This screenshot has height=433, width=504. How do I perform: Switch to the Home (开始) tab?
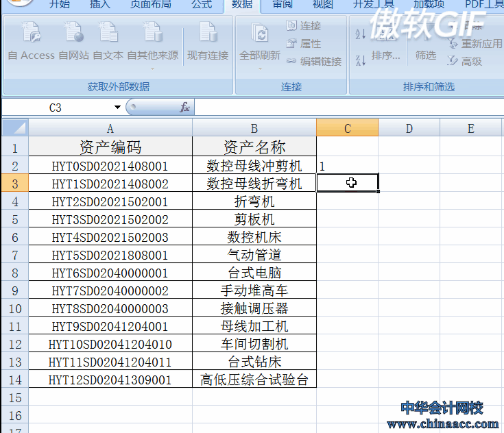tap(60, 4)
